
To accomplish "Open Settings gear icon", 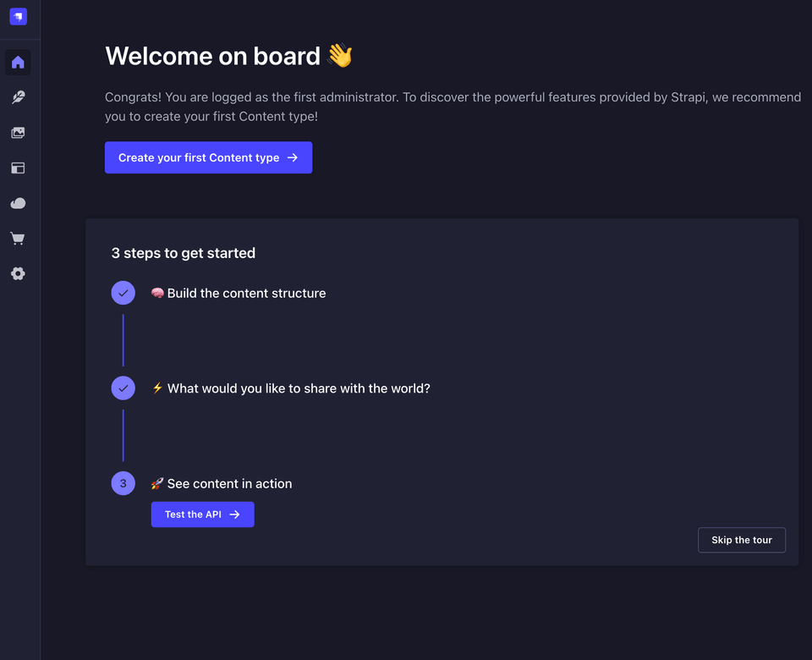I will pyautogui.click(x=18, y=274).
